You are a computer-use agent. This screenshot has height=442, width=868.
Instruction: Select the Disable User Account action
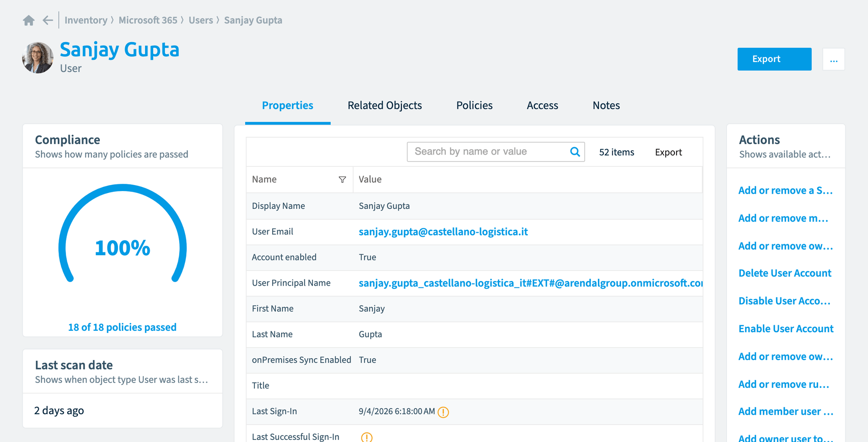pyautogui.click(x=785, y=301)
